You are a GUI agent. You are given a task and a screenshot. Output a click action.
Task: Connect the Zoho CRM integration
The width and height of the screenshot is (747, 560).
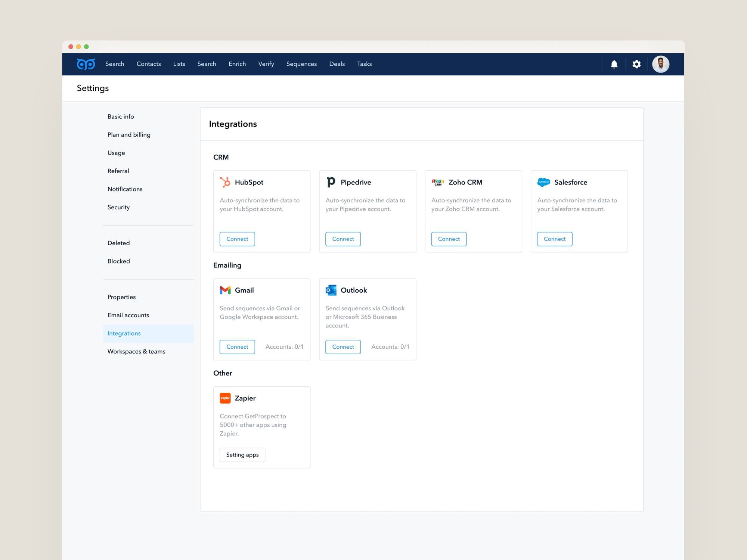point(449,239)
